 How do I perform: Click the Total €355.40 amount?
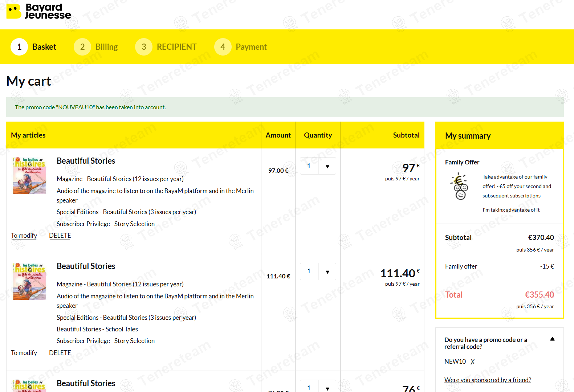(x=539, y=295)
